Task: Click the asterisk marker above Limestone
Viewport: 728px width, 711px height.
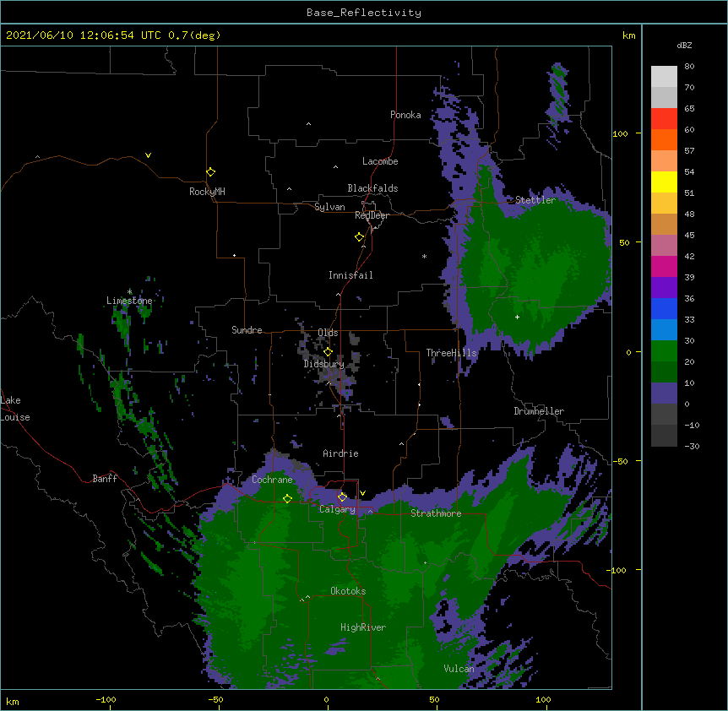Action: tap(129, 291)
